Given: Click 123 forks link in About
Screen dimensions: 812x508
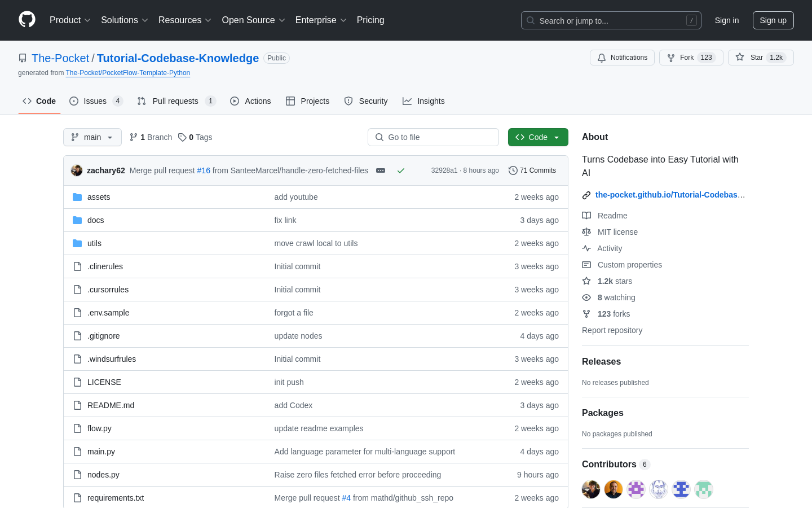Looking at the screenshot, I should 614,314.
